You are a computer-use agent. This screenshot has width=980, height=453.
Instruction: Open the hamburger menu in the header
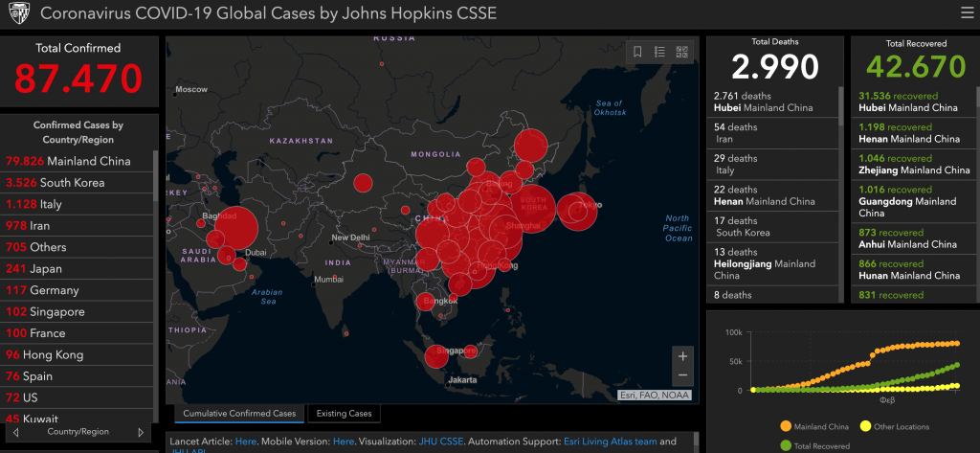(x=966, y=14)
